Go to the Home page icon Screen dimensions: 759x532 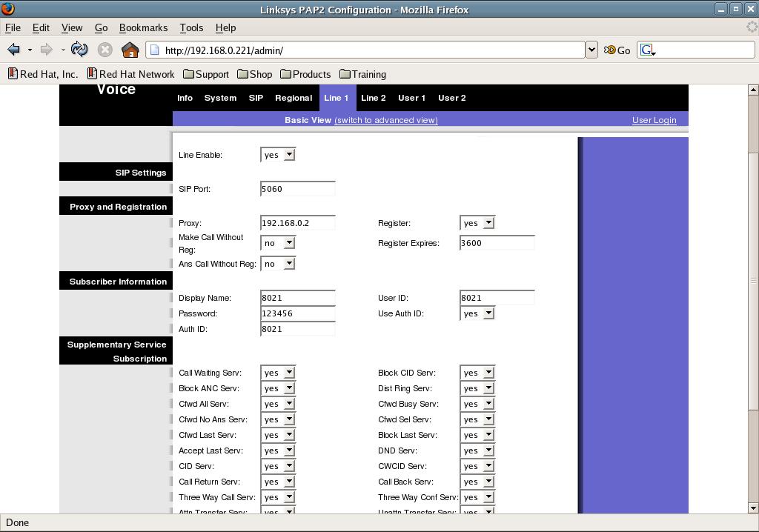[130, 50]
